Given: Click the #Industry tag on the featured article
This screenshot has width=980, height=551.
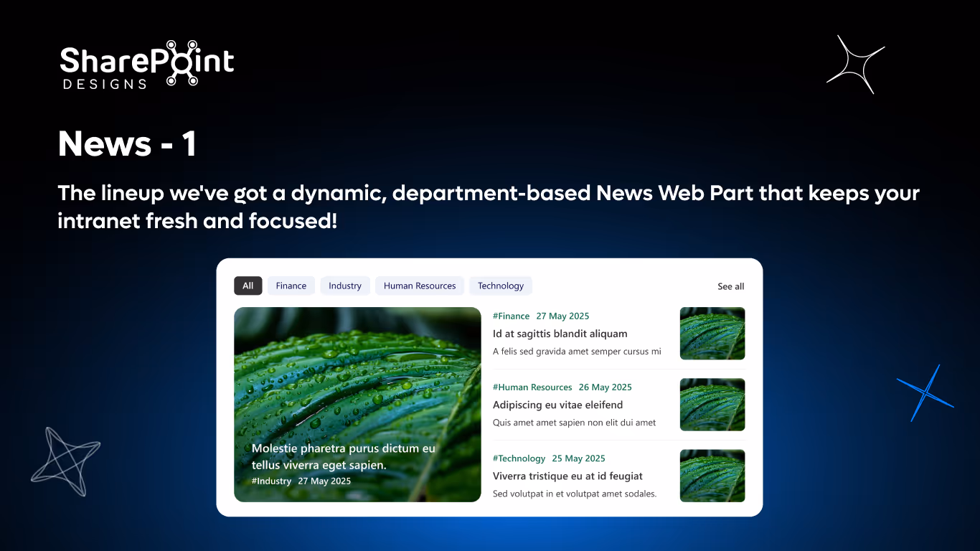Looking at the screenshot, I should [x=271, y=481].
